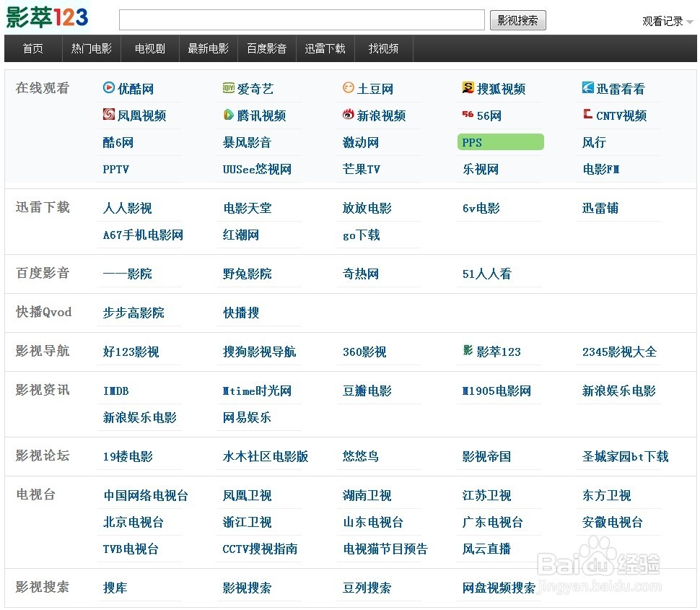This screenshot has height=610, width=700.
Task: Open the 电视剧 navigation tab
Action: tap(149, 48)
